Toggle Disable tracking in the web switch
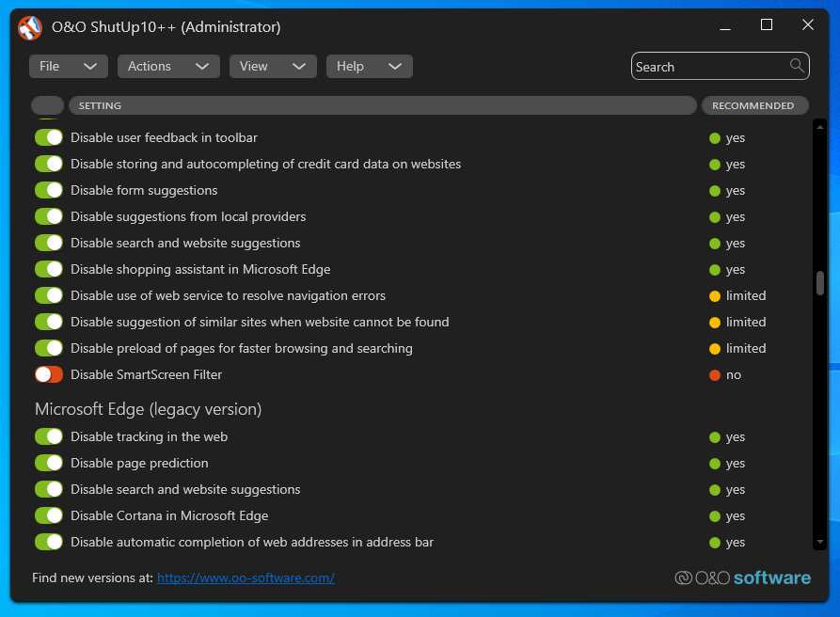The width and height of the screenshot is (840, 617). tap(49, 436)
